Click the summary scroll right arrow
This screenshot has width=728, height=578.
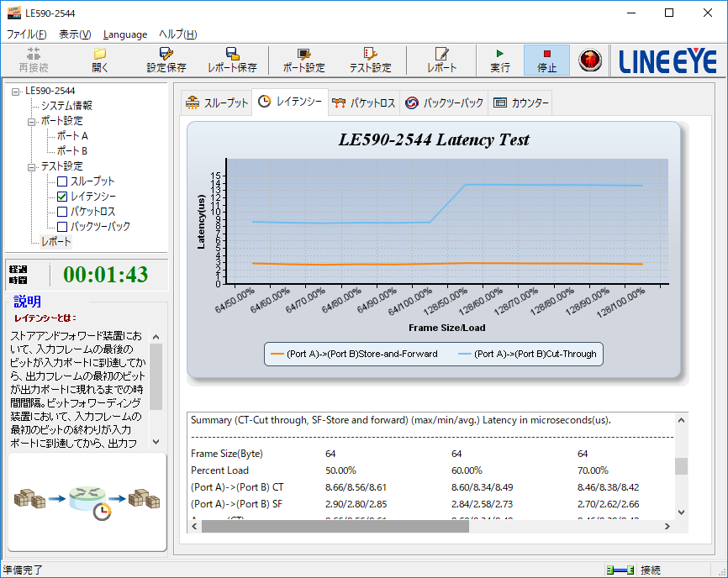[667, 526]
